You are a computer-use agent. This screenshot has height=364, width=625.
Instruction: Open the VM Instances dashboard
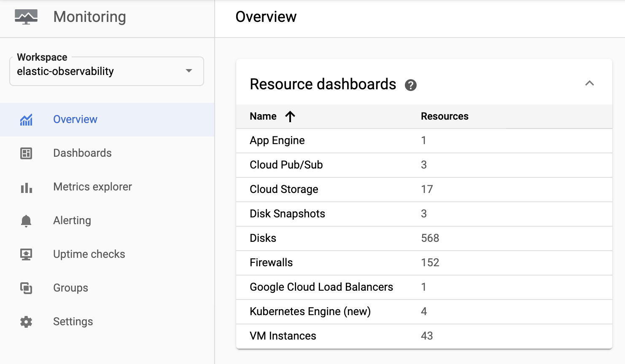(283, 336)
